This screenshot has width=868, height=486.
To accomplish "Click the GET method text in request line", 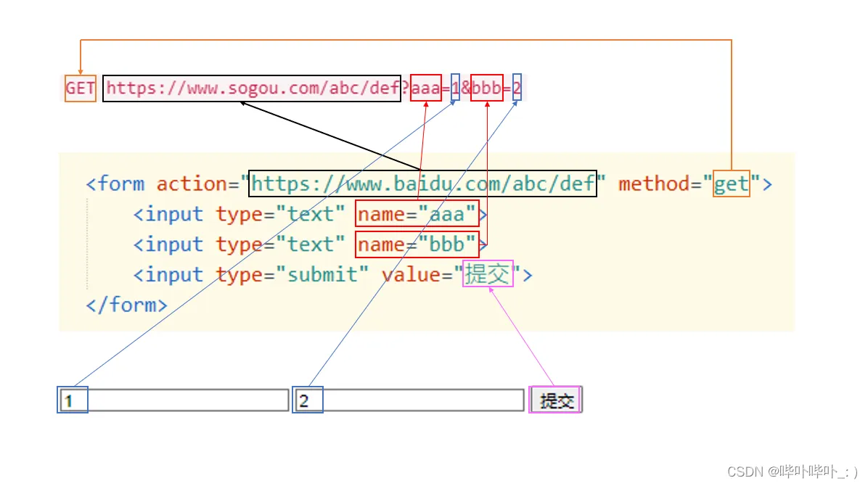I will point(81,88).
